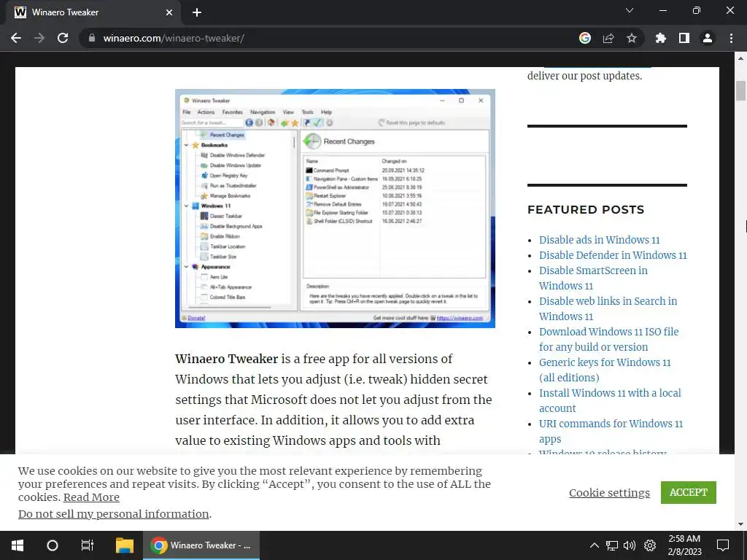Viewport: 747px width, 560px height.
Task: Select the Winaero Tweaker browser tab
Action: [x=93, y=12]
